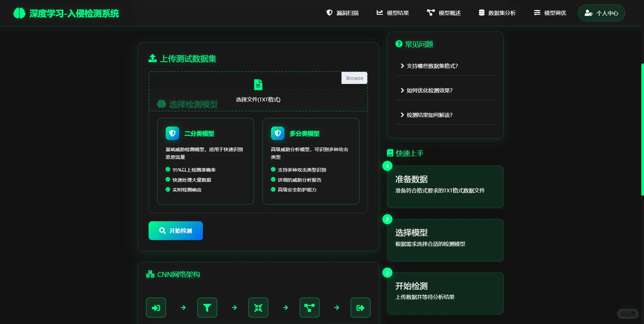
Task: Open the 漏洞扫描 shield icon
Action: 330,13
